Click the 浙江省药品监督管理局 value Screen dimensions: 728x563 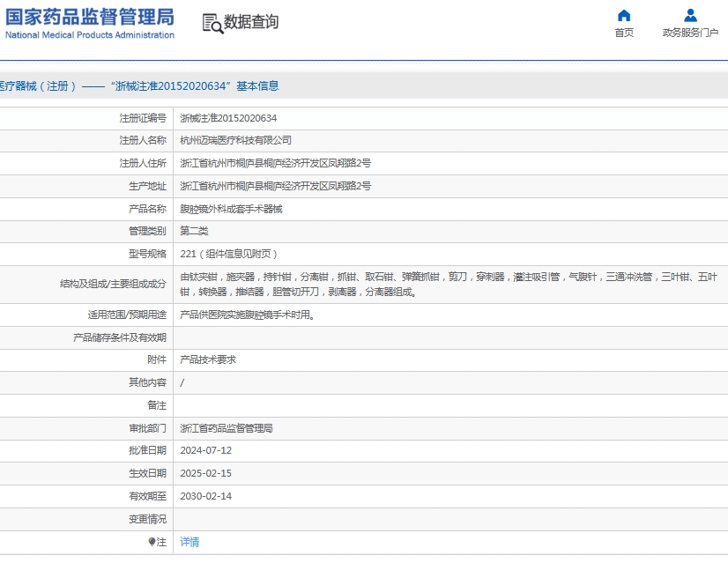coord(227,428)
